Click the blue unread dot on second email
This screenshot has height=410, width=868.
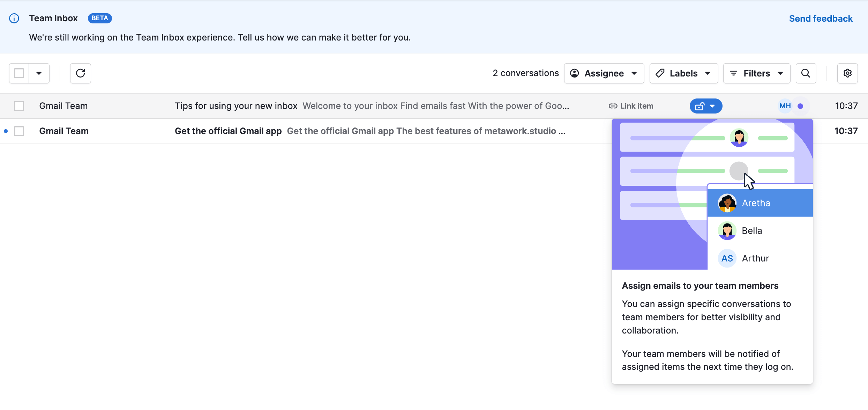coord(6,131)
